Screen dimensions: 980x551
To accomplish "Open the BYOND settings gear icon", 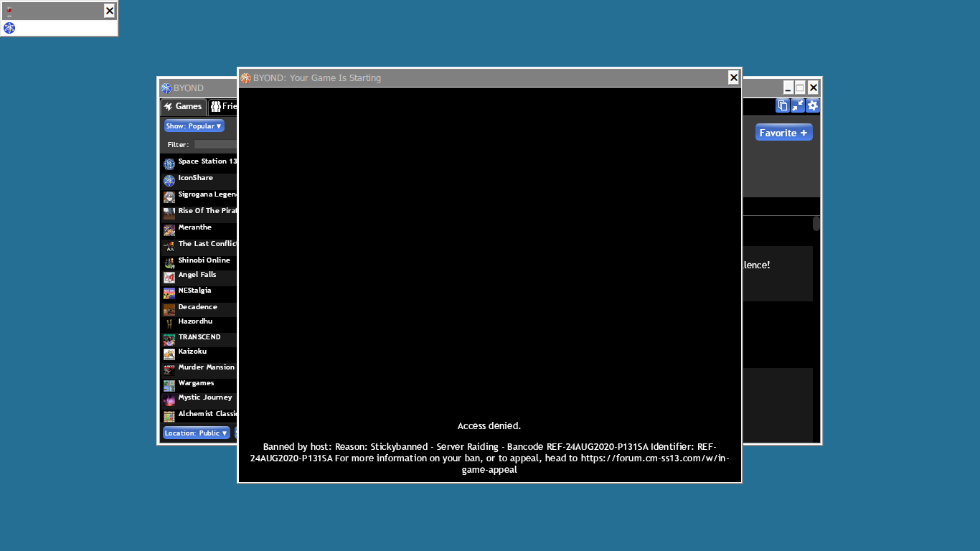I will tap(813, 106).
